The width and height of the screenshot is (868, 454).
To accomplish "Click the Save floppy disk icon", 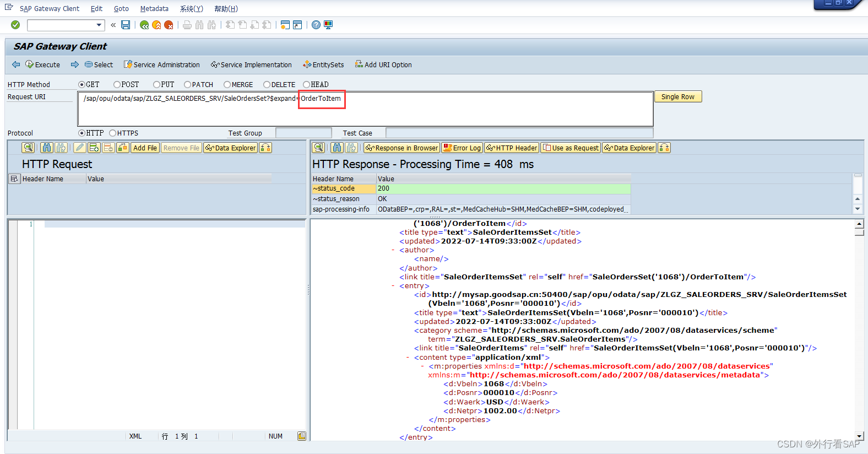I will coord(126,25).
